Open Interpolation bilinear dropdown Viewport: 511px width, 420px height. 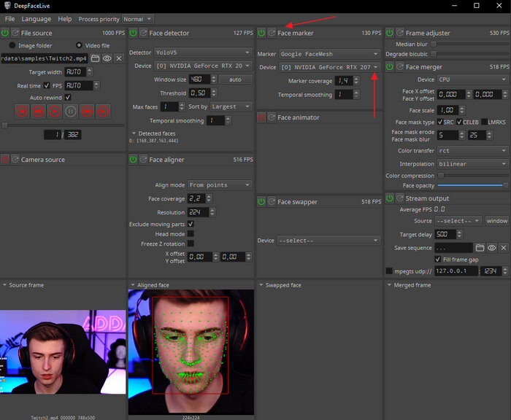[472, 164]
